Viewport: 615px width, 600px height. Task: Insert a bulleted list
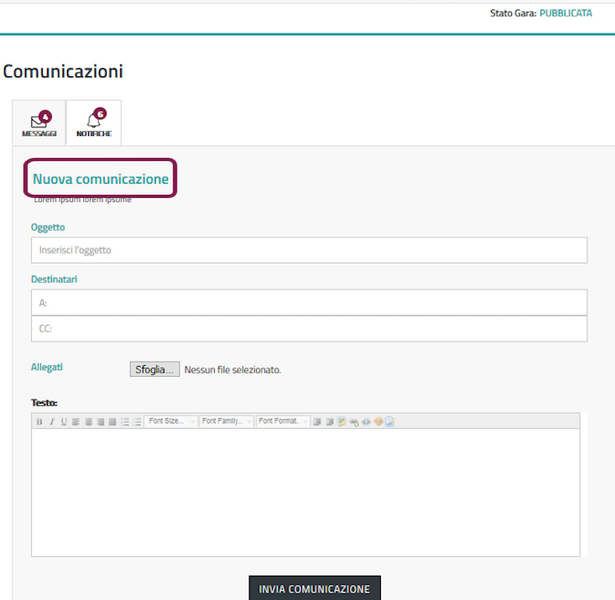click(x=125, y=422)
